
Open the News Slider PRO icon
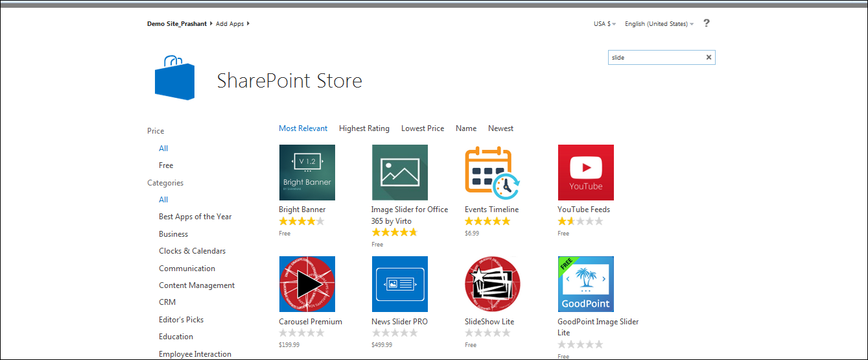tap(399, 284)
